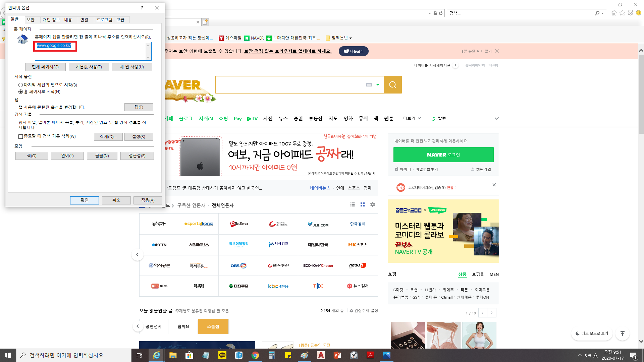Switch news stand to grid view
The image size is (644, 362).
click(x=363, y=204)
